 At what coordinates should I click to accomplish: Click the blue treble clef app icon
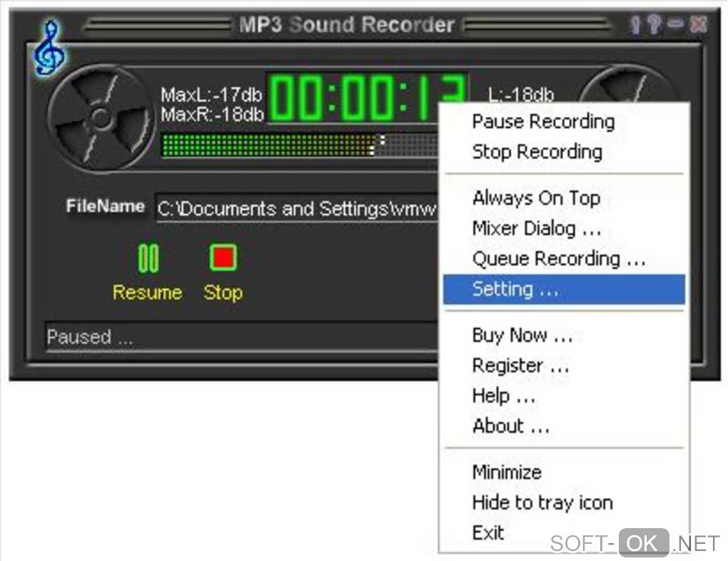pos(49,48)
